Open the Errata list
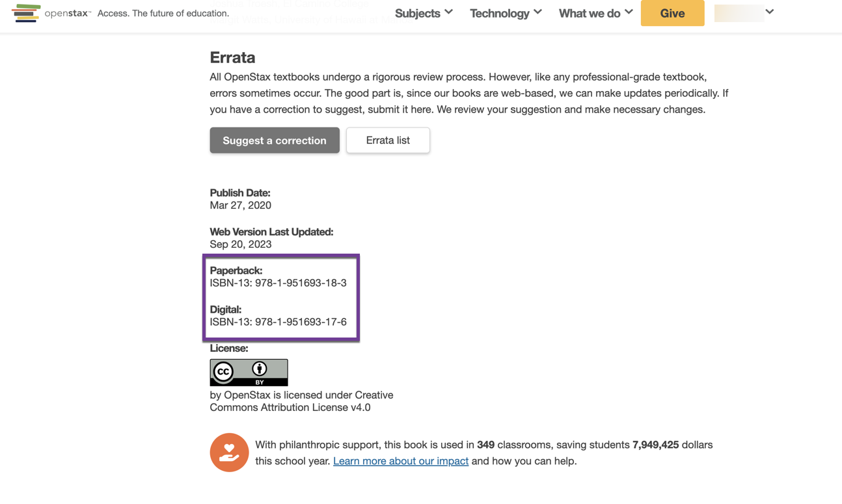 pos(388,140)
